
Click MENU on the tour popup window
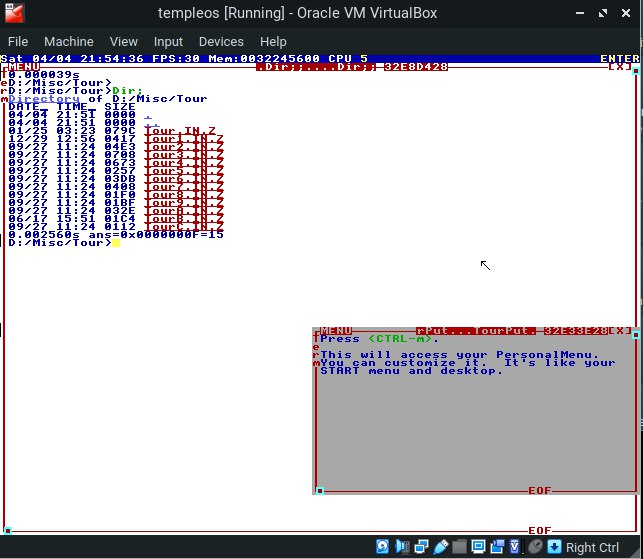336,331
